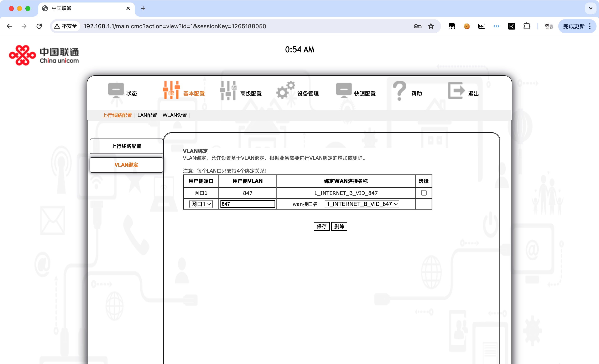Open the 帮助 question mark icon
599x364 pixels.
pos(400,90)
